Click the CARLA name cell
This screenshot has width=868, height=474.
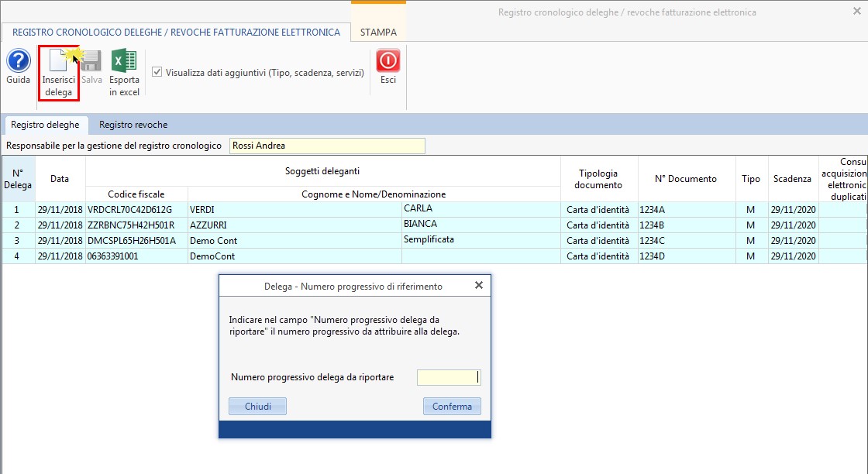[x=481, y=210]
